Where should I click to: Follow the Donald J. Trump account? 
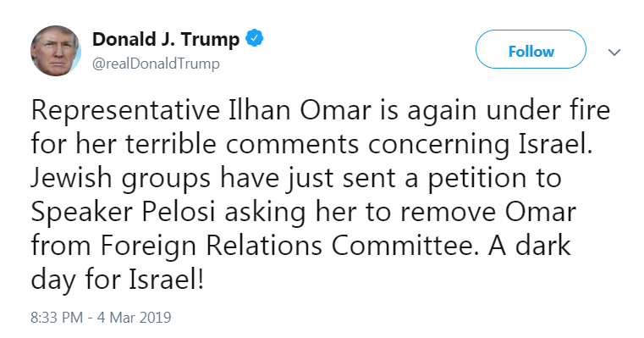tap(531, 49)
